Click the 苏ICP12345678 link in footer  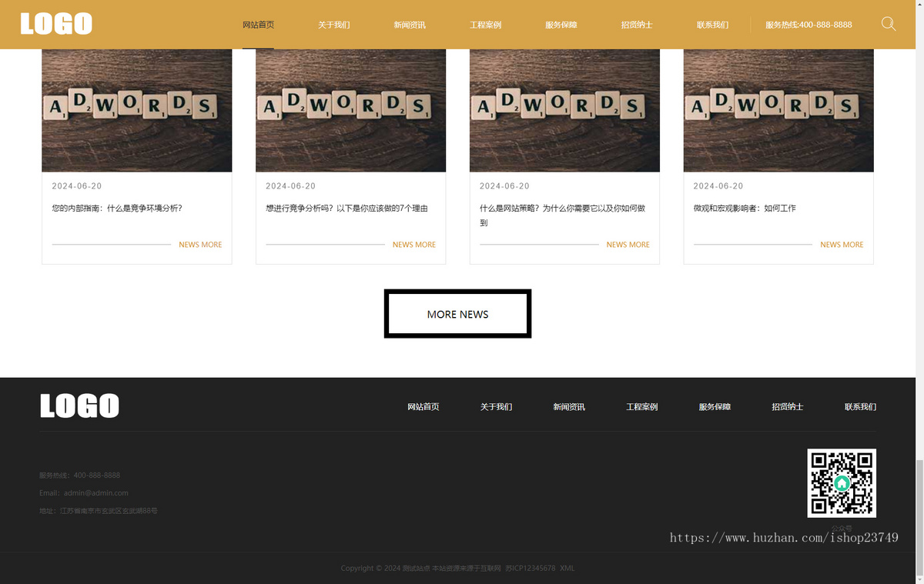531,568
